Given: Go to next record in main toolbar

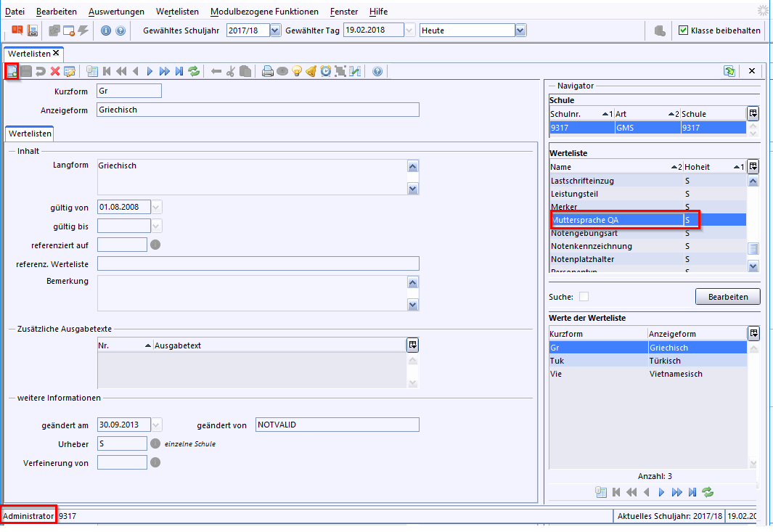Looking at the screenshot, I should (150, 72).
